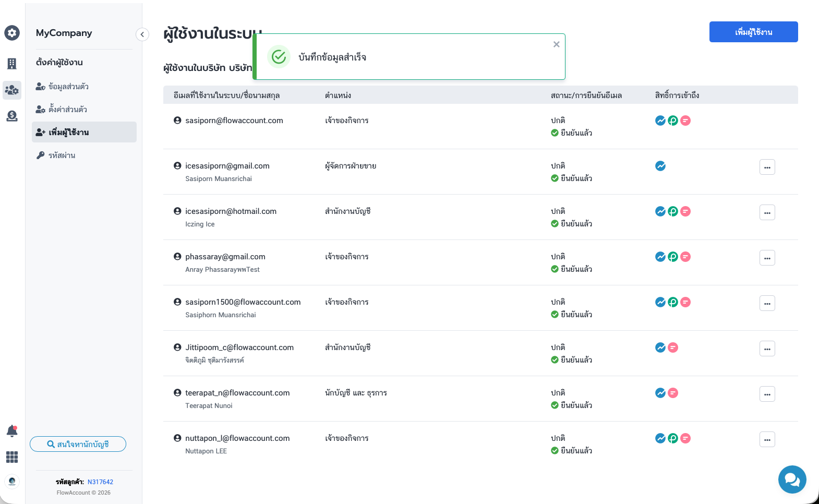Select the user management icon in left rail
Image resolution: width=819 pixels, height=504 pixels.
point(12,90)
